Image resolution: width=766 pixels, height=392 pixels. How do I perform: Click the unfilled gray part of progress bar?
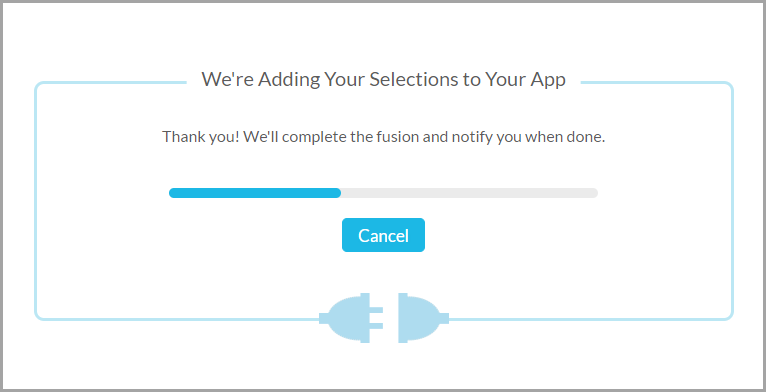coord(469,193)
